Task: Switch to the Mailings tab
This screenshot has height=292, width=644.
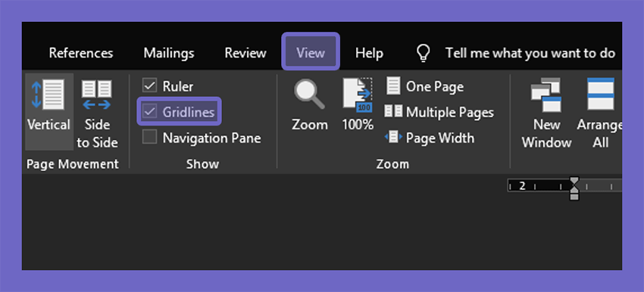Action: [x=169, y=53]
